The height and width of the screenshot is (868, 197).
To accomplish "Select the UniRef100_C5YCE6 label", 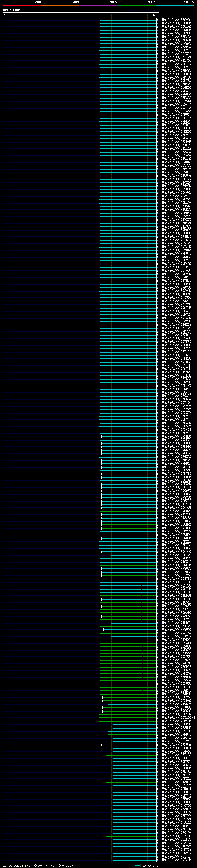I will coord(176,606).
